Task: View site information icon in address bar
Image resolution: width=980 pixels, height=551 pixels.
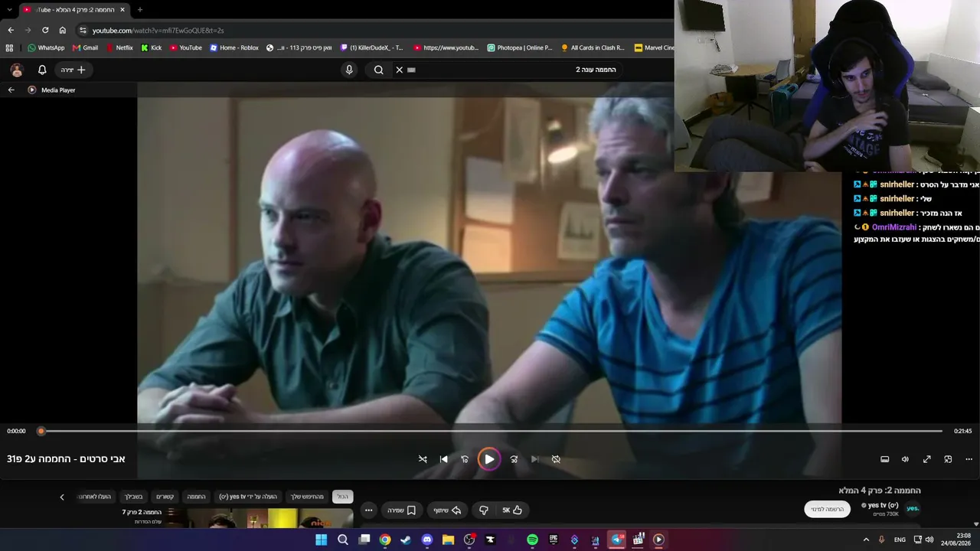Action: click(83, 30)
